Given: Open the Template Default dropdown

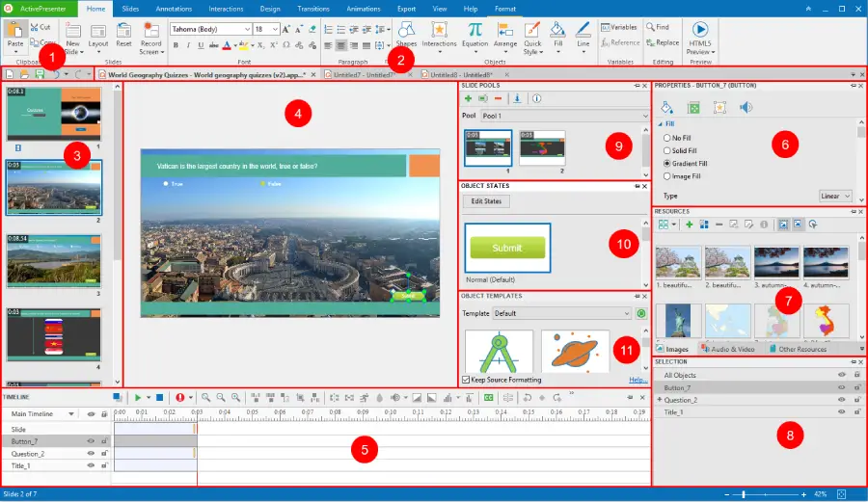Looking at the screenshot, I should [x=561, y=313].
